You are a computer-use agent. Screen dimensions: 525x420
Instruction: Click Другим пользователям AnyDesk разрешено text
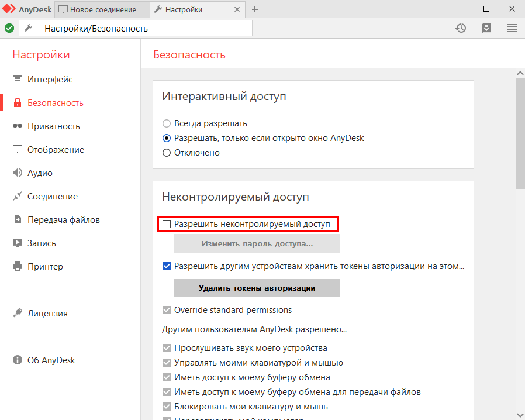point(254,329)
